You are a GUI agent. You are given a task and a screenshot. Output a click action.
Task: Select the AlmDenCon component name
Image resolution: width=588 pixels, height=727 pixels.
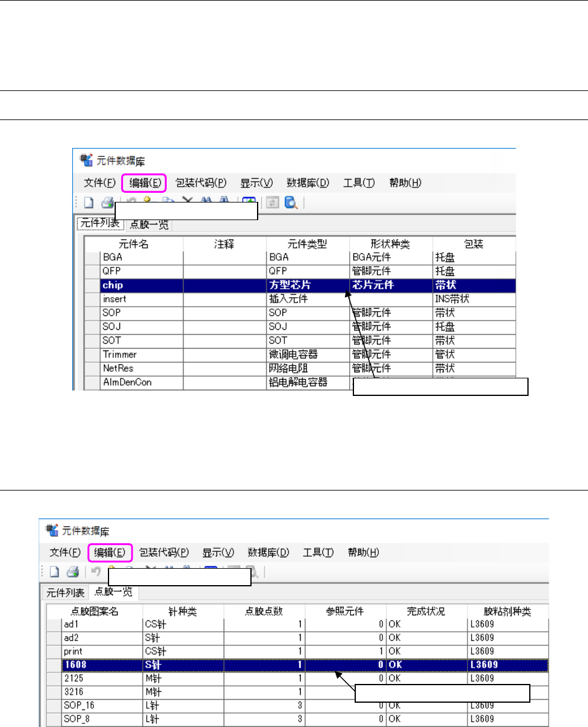pyautogui.click(x=141, y=383)
